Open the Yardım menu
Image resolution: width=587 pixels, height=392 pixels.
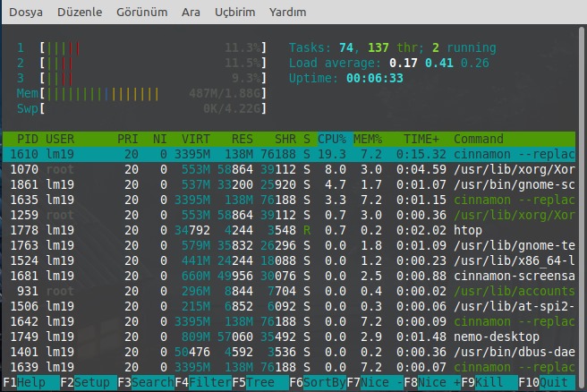tap(287, 13)
